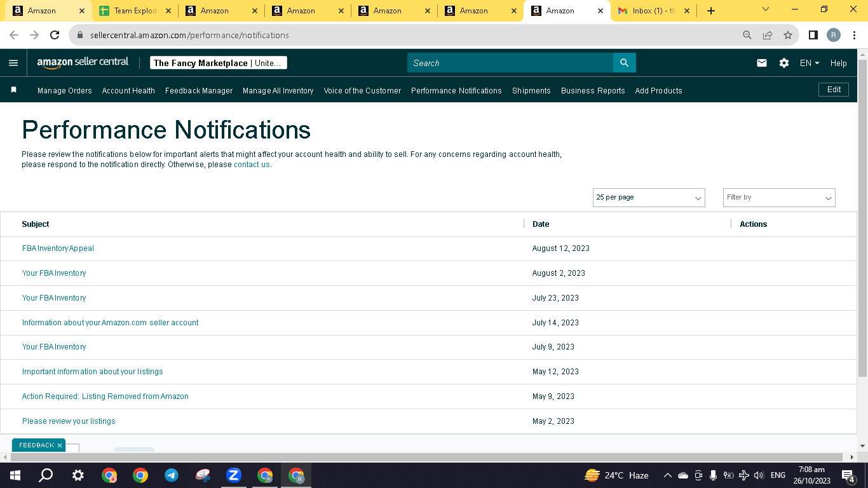Click the Date column header
Image resolution: width=868 pixels, height=488 pixels.
(541, 224)
